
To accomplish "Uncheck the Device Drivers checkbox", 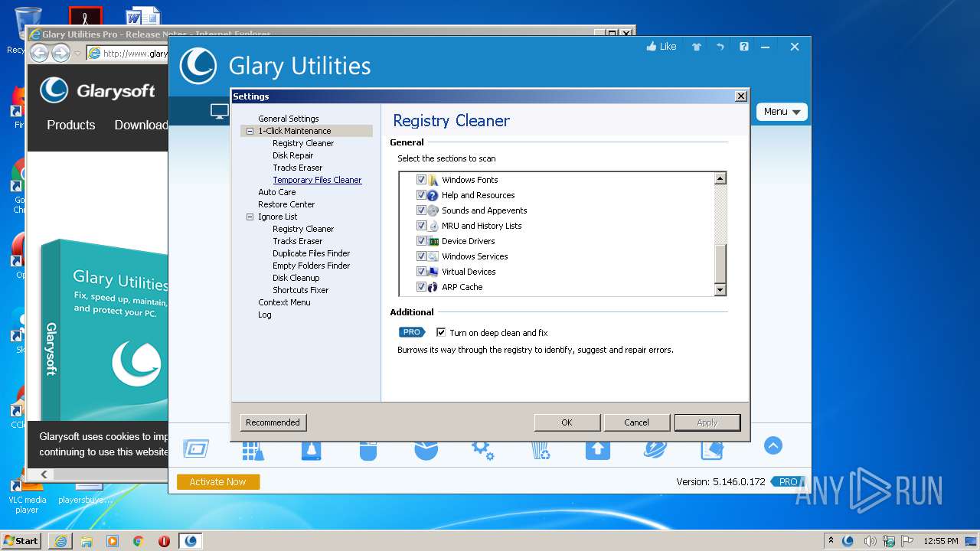I will (421, 240).
